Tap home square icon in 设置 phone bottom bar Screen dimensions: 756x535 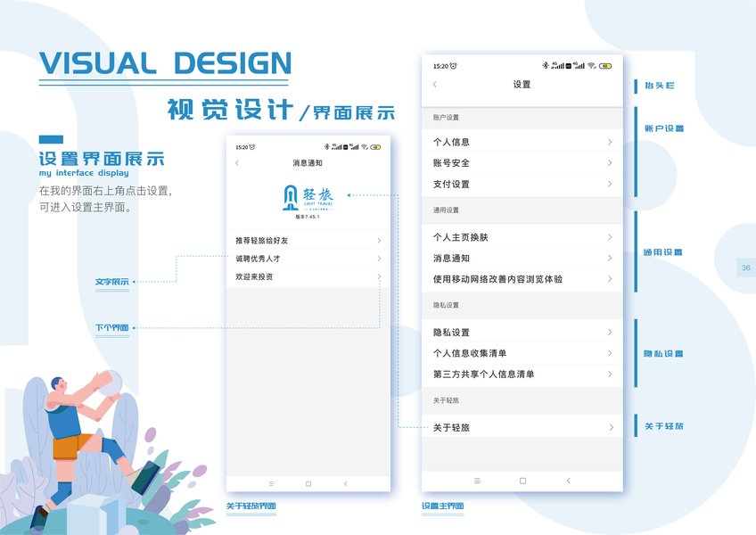pyautogui.click(x=522, y=481)
